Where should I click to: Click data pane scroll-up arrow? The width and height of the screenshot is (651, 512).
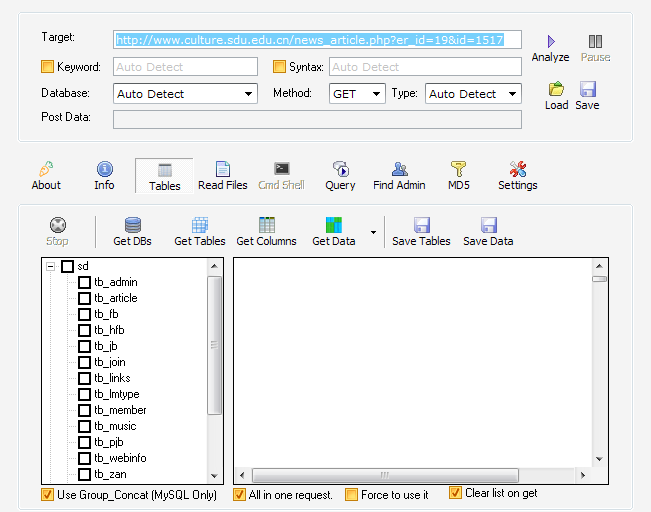(x=599, y=266)
